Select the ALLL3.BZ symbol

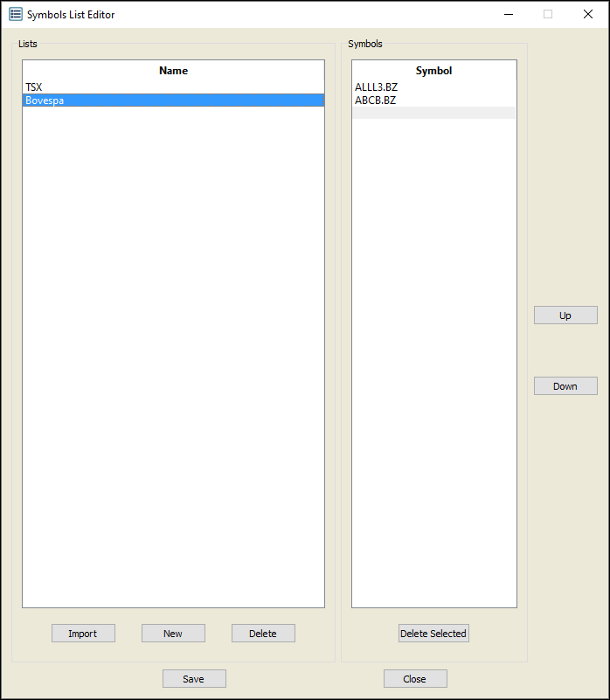[x=377, y=87]
